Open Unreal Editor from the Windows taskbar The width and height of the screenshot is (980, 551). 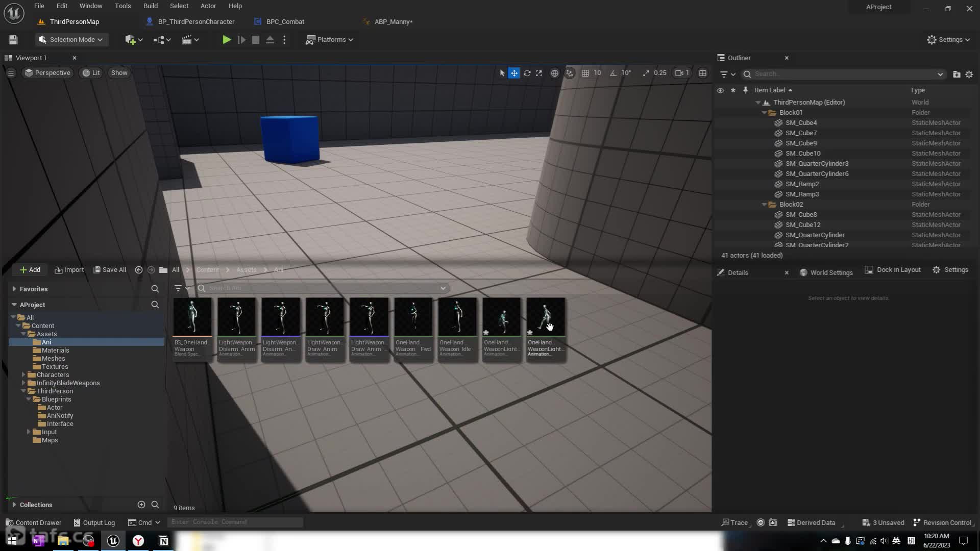(x=113, y=541)
